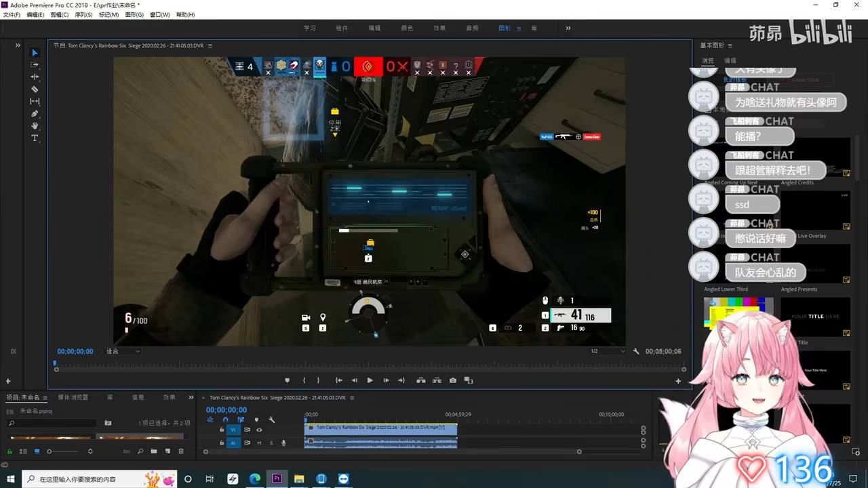Go to In point button
The image size is (868, 488).
[x=338, y=380]
